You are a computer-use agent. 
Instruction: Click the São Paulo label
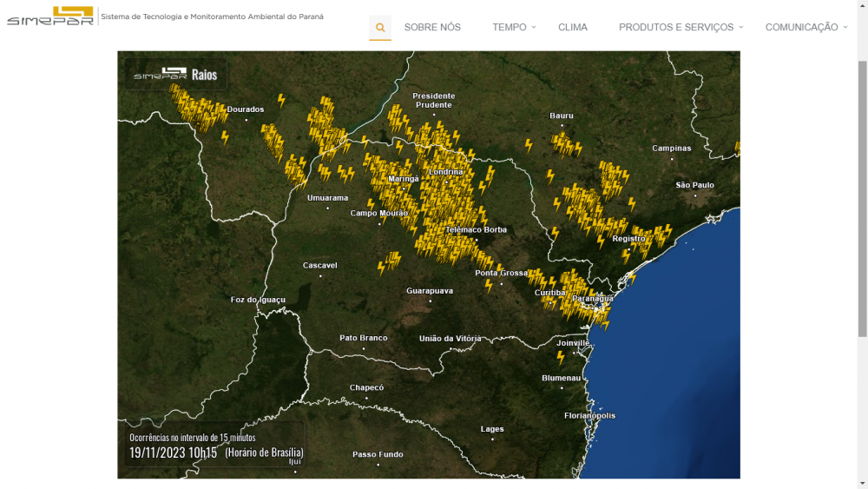tap(694, 185)
